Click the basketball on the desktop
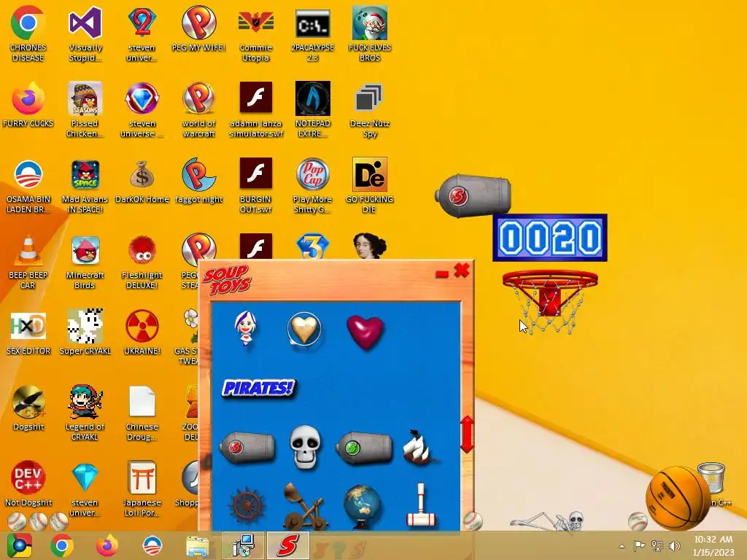 tap(678, 498)
